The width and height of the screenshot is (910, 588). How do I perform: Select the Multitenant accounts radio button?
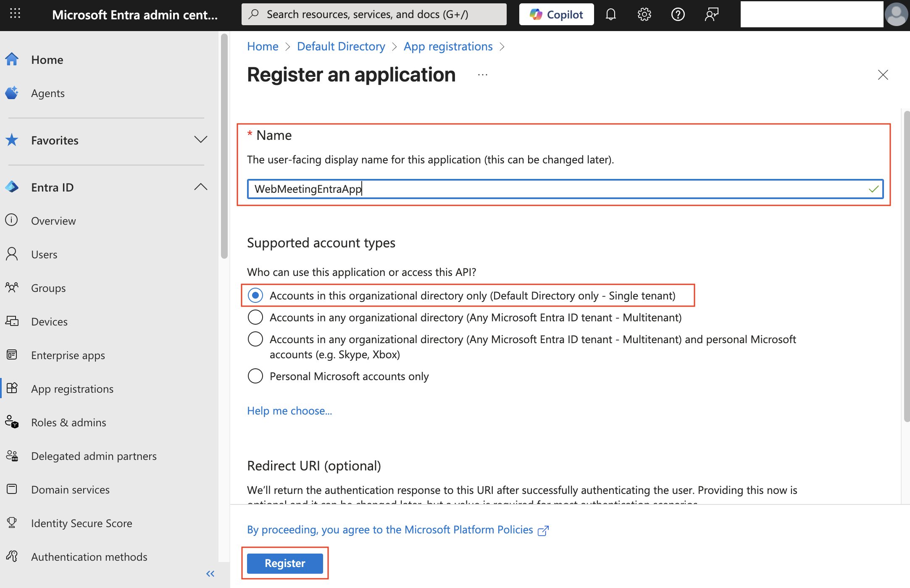click(x=255, y=317)
